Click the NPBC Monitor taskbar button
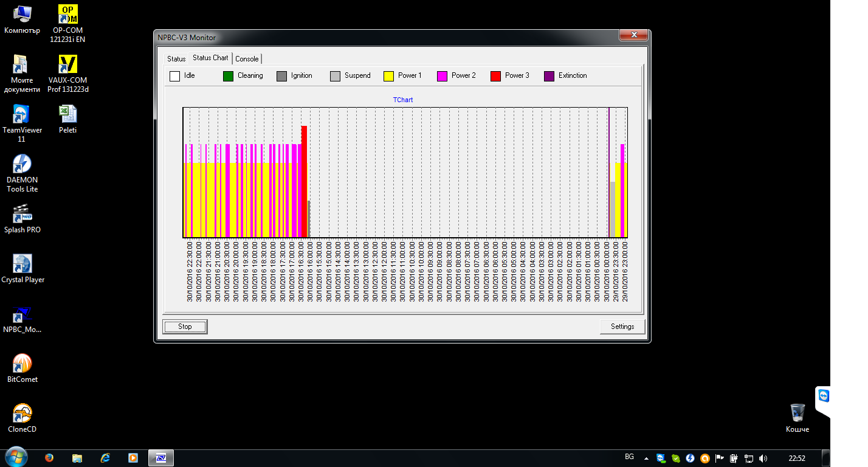 click(x=161, y=458)
